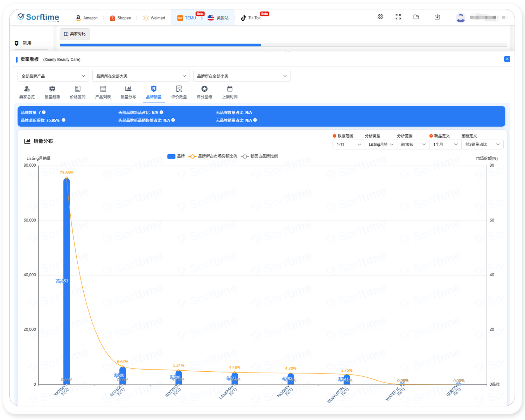Click the download icon in top bar

pyautogui.click(x=437, y=17)
